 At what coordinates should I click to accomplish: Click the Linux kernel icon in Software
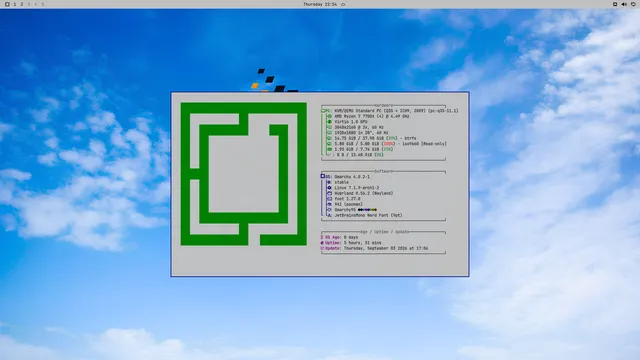pos(329,188)
